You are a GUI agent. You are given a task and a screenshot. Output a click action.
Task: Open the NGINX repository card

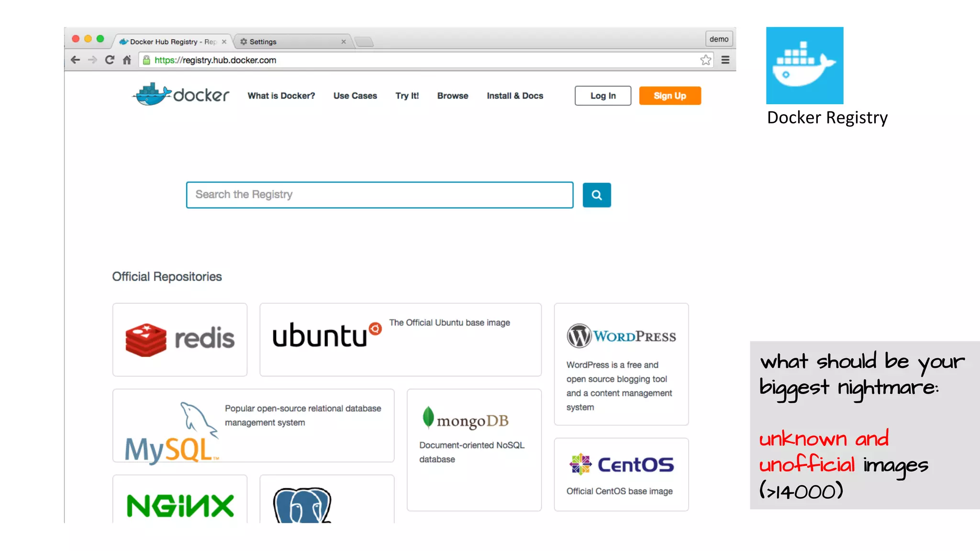click(x=180, y=499)
